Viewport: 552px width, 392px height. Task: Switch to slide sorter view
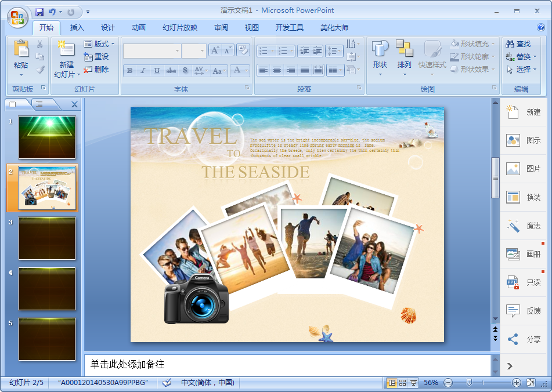[x=403, y=383]
